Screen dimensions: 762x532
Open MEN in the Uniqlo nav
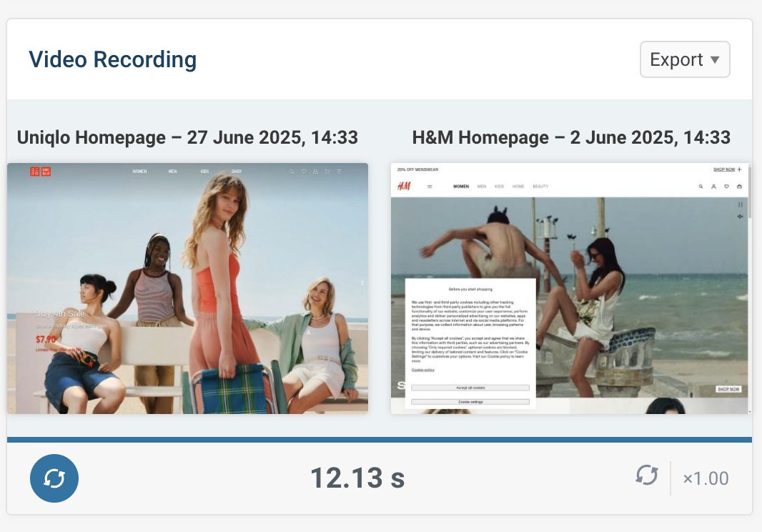pyautogui.click(x=172, y=172)
